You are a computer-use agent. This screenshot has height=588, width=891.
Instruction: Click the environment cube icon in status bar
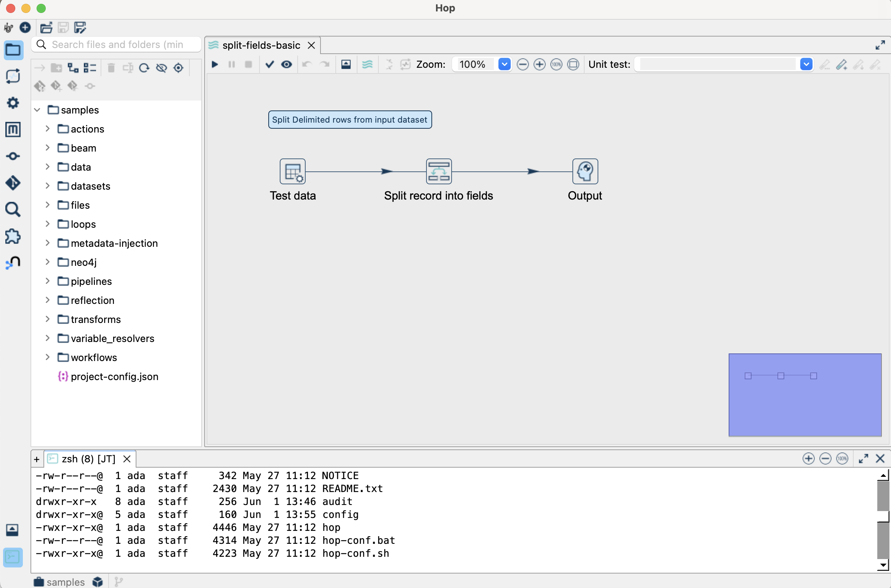(x=98, y=582)
